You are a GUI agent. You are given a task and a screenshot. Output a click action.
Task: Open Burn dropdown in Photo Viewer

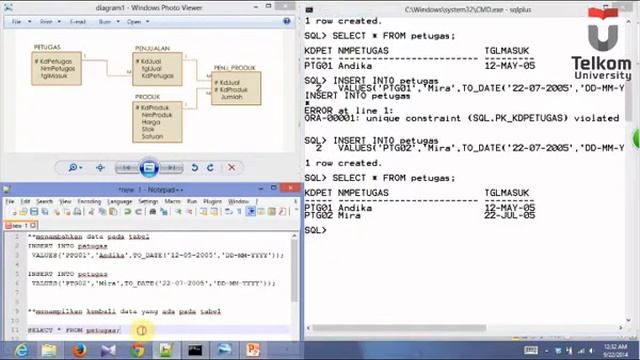(x=109, y=22)
